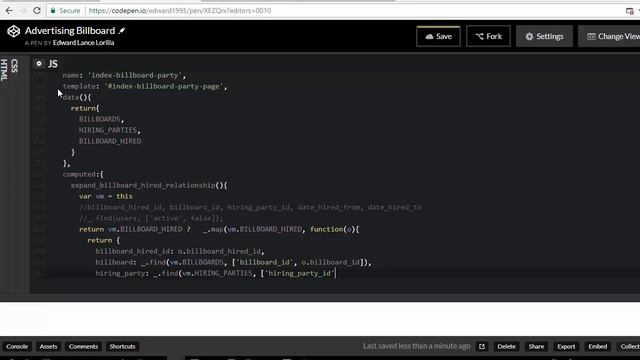Edit pen title with pencil icon
This screenshot has width=640, height=360.
(122, 31)
